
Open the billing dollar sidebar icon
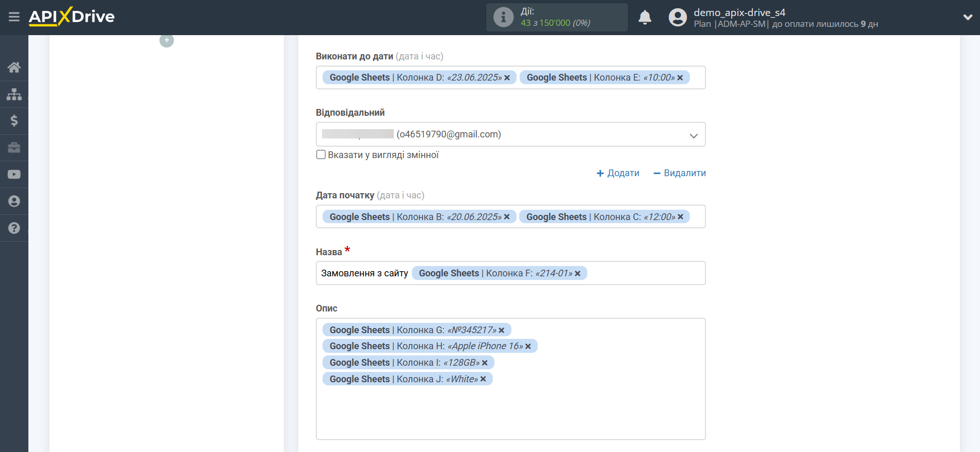click(14, 121)
